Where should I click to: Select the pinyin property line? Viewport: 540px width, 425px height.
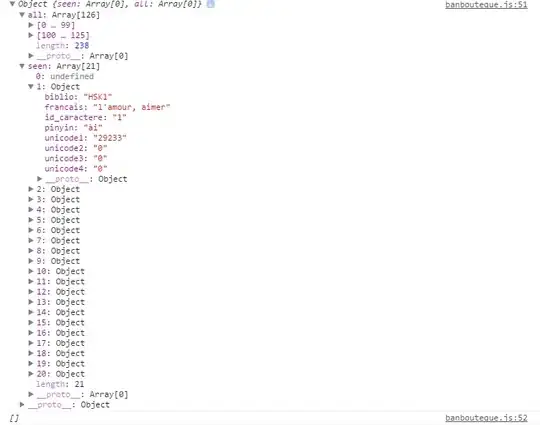pyautogui.click(x=73, y=128)
